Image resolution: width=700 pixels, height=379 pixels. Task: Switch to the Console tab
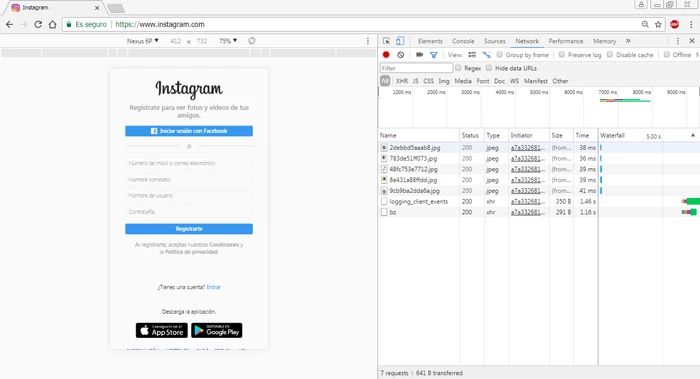463,41
